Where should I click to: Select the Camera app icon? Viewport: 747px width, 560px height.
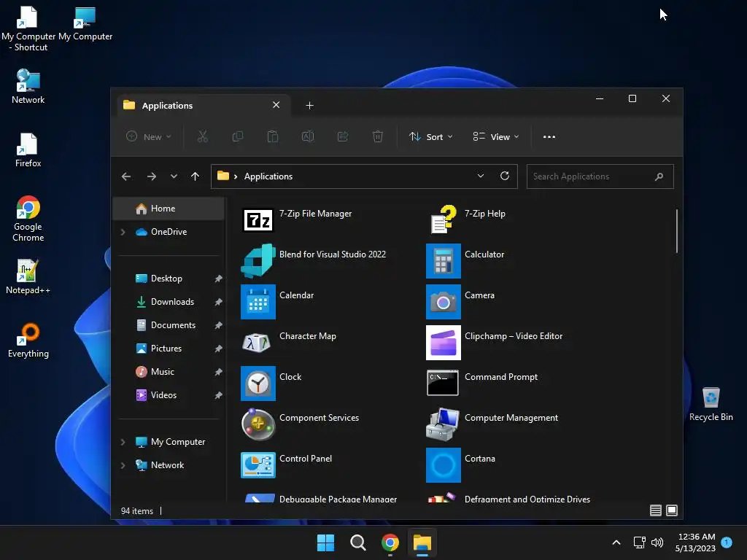[x=443, y=302]
